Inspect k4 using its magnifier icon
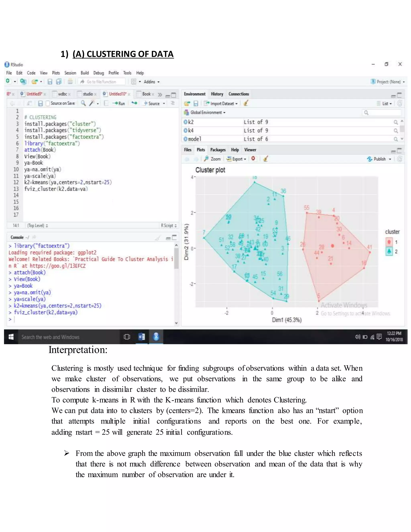The height and width of the screenshot is (532, 411). (396, 130)
